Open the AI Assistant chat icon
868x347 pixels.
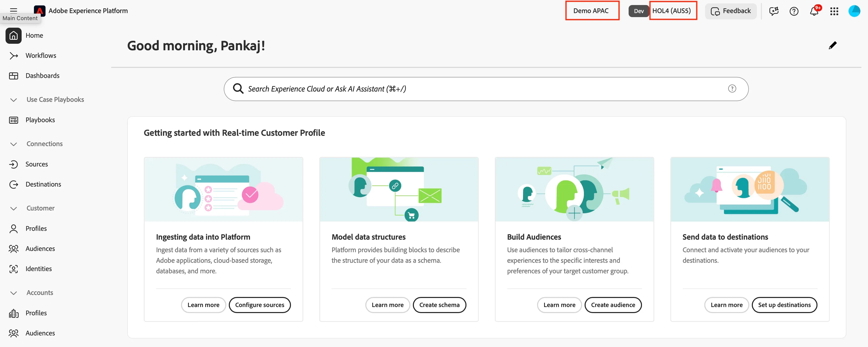point(774,11)
